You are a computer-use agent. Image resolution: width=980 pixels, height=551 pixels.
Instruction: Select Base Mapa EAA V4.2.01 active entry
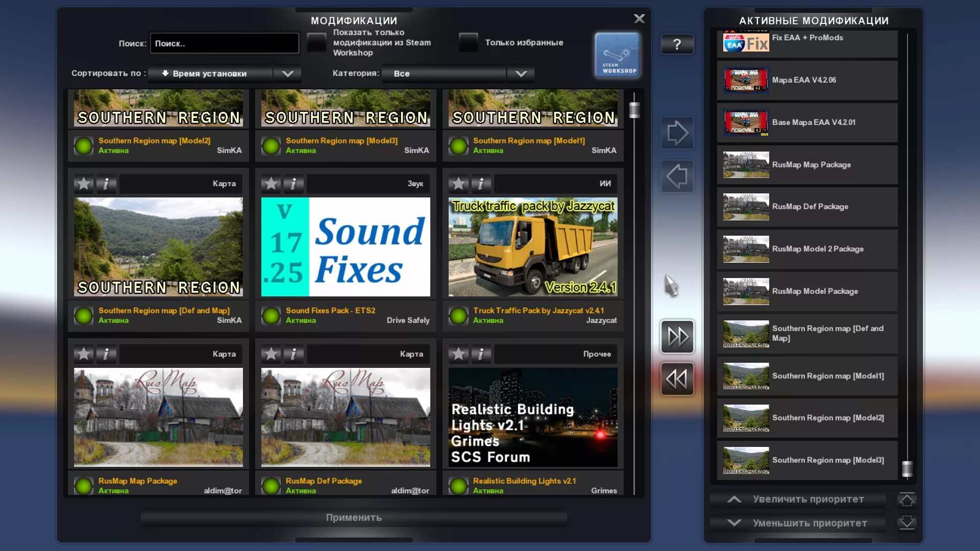tap(807, 122)
